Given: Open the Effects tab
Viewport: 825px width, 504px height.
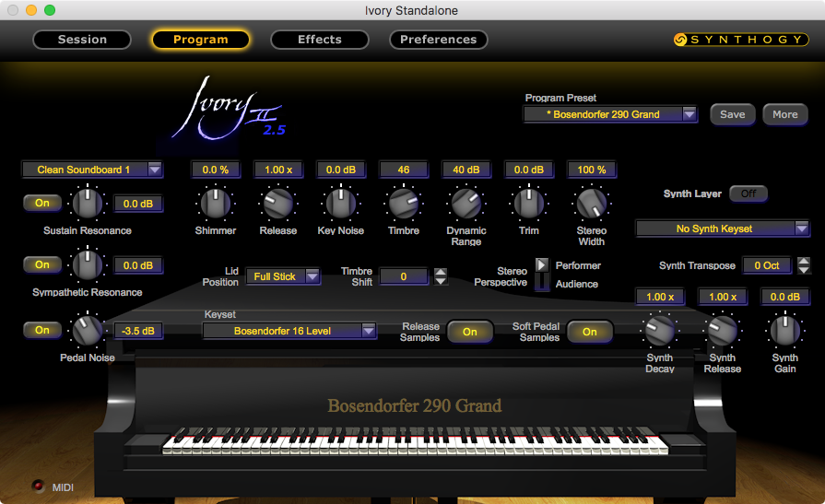Looking at the screenshot, I should click(x=319, y=40).
